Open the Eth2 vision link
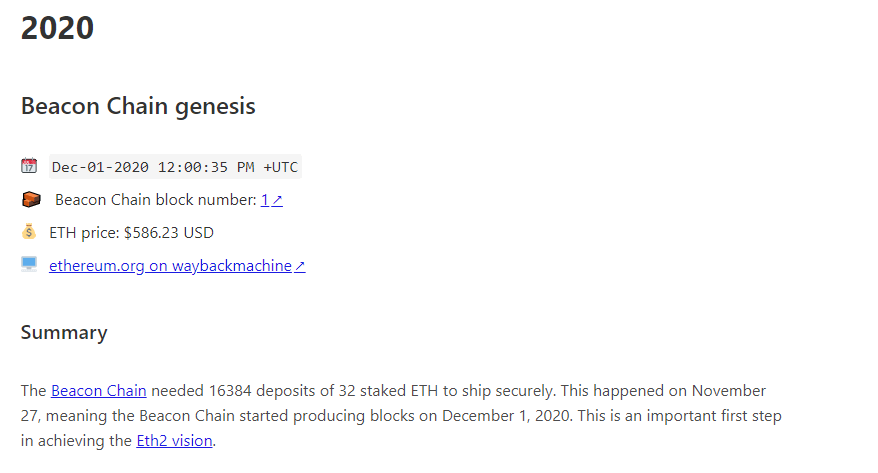The image size is (878, 473). [174, 440]
